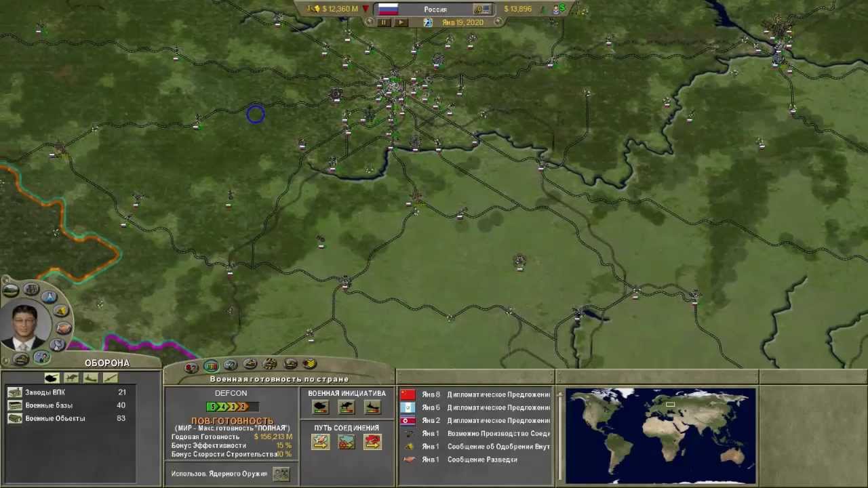Image resolution: width=868 pixels, height=488 pixels.
Task: Open the production factory department icon
Action: [31, 289]
